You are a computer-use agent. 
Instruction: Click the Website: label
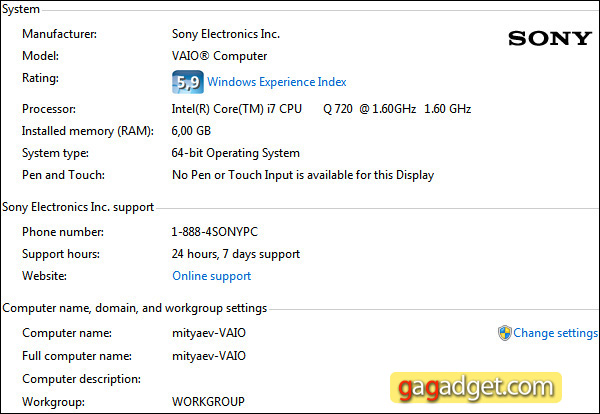click(x=44, y=276)
